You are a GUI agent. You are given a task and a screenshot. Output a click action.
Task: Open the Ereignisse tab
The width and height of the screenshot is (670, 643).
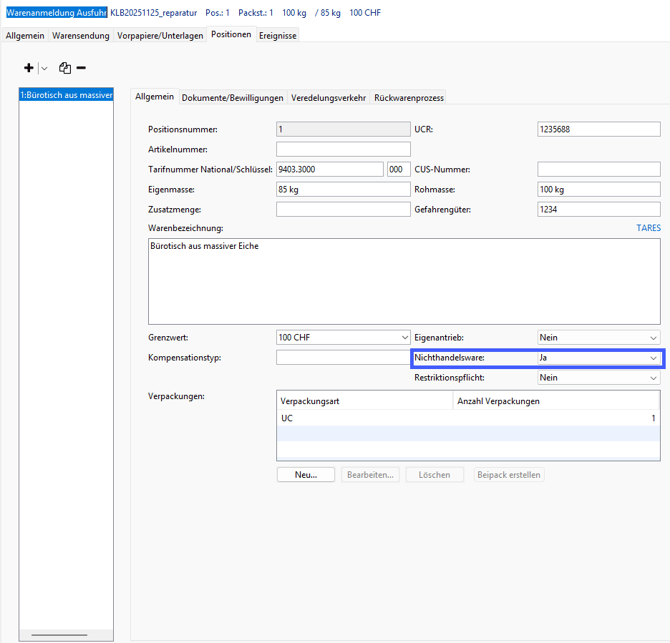[x=278, y=35]
